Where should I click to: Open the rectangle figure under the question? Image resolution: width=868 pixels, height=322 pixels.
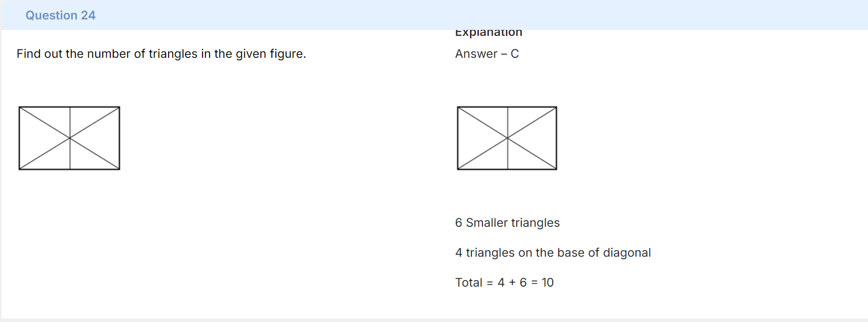point(69,138)
